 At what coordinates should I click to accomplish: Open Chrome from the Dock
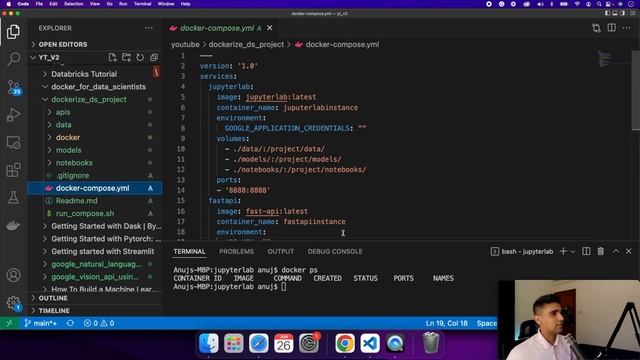coord(345,343)
